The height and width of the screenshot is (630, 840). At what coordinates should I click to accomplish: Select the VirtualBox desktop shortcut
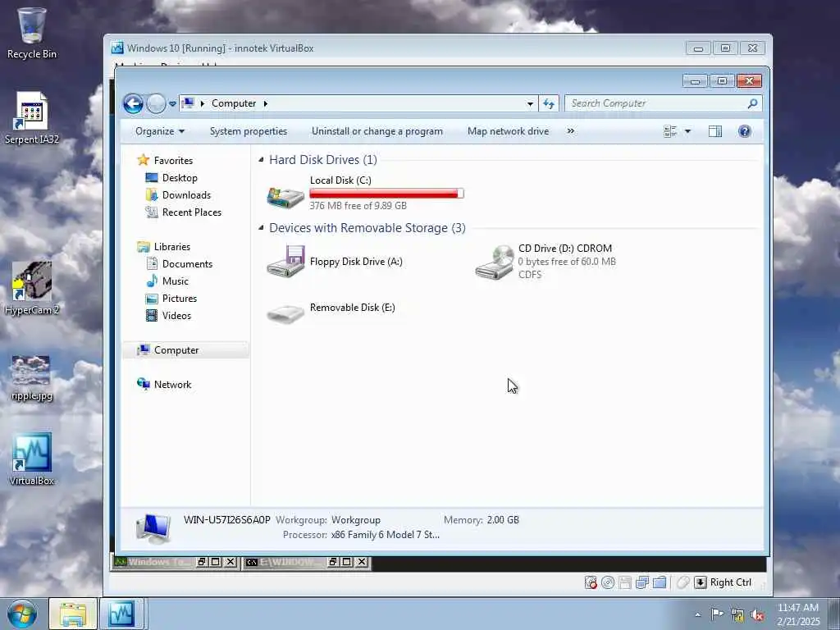point(32,459)
